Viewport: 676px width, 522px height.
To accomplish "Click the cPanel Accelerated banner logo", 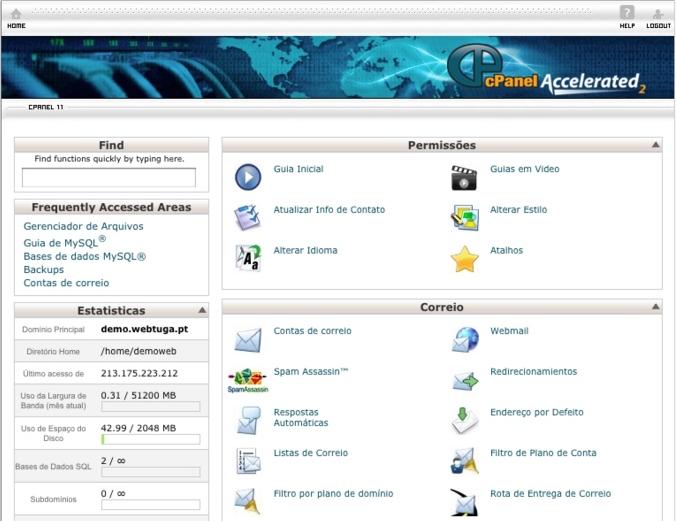I will (x=546, y=69).
